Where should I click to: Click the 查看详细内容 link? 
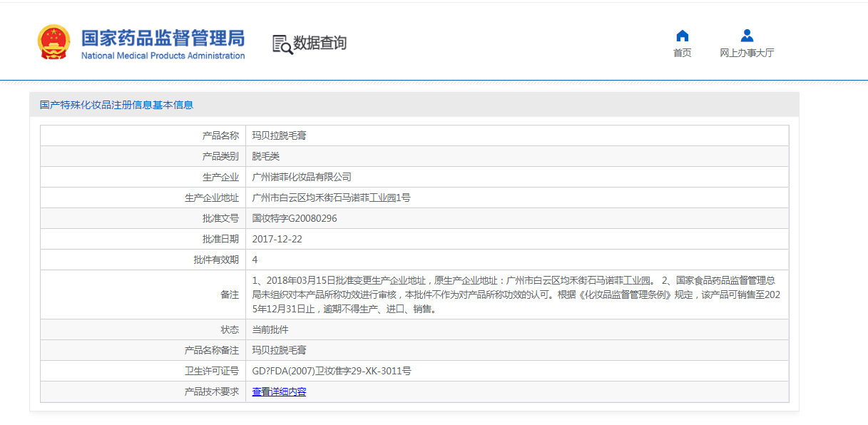(x=280, y=391)
